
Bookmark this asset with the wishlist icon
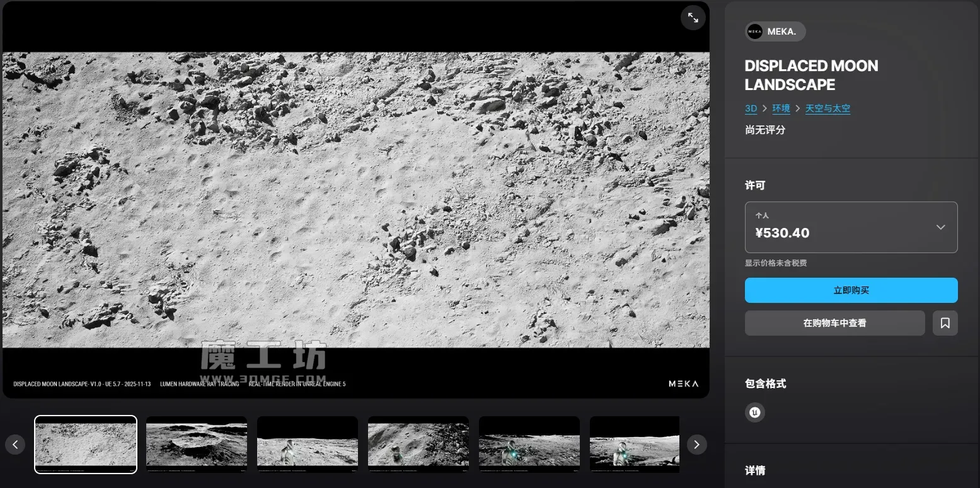(x=945, y=323)
